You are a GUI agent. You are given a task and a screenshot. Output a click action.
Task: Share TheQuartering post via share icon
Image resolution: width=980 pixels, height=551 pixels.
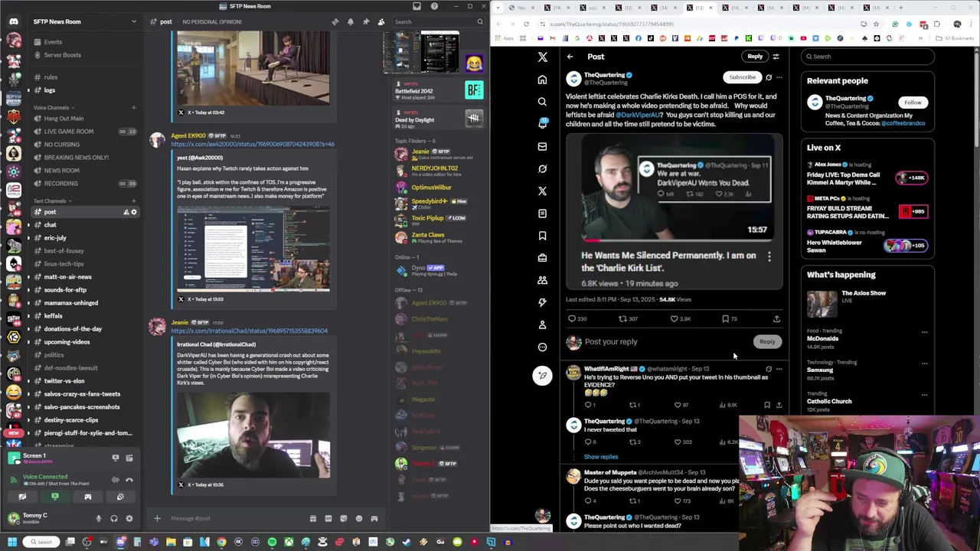tap(776, 319)
